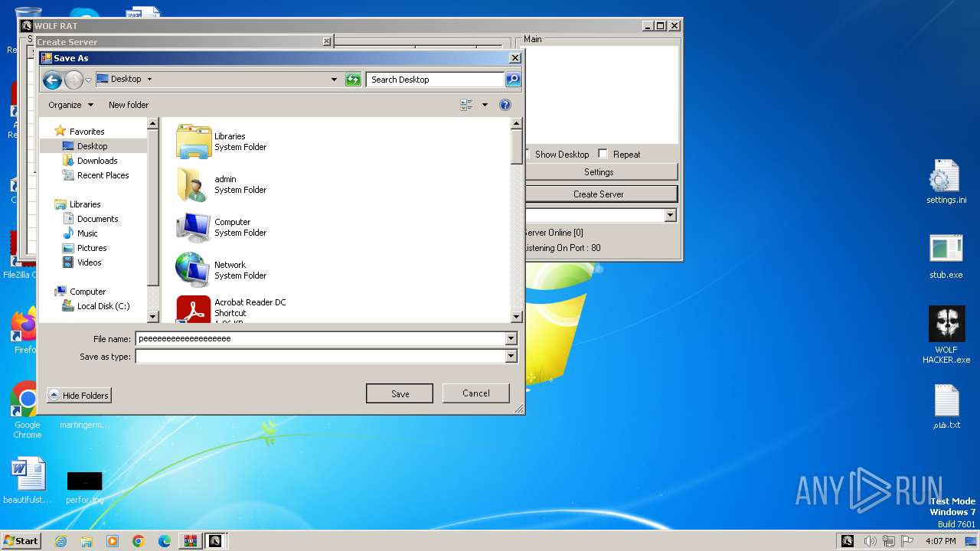980x551 pixels.
Task: Select the perfor.jpg desktop file
Action: [x=84, y=486]
